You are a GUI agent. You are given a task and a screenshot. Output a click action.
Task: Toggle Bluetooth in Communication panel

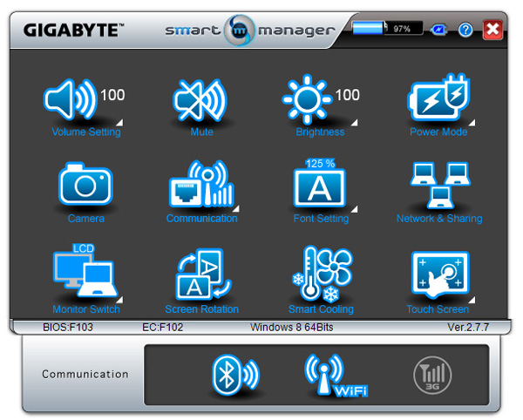235,375
